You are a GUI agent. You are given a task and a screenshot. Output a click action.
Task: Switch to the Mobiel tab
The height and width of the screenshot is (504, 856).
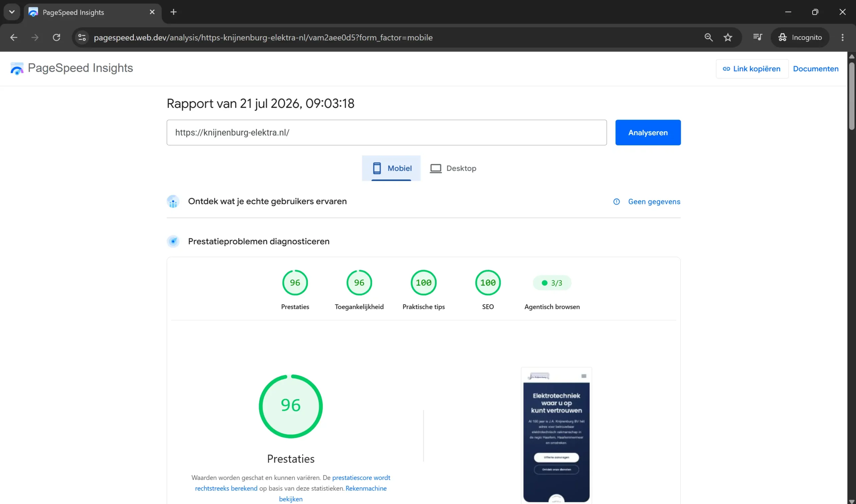(391, 168)
